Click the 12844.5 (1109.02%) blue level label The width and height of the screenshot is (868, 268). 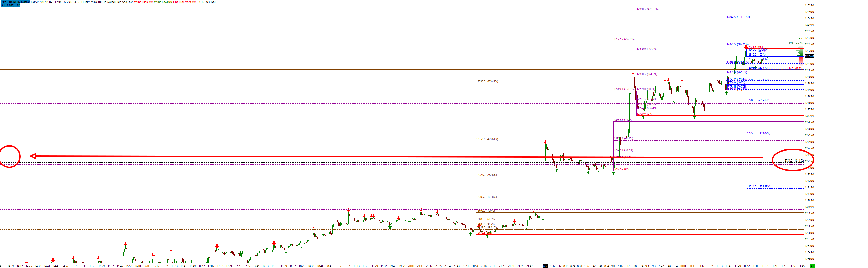click(738, 17)
